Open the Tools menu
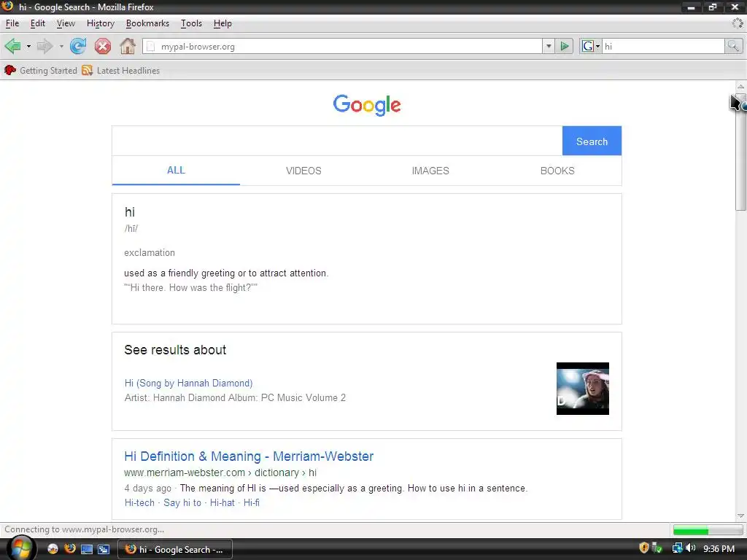 pos(191,23)
